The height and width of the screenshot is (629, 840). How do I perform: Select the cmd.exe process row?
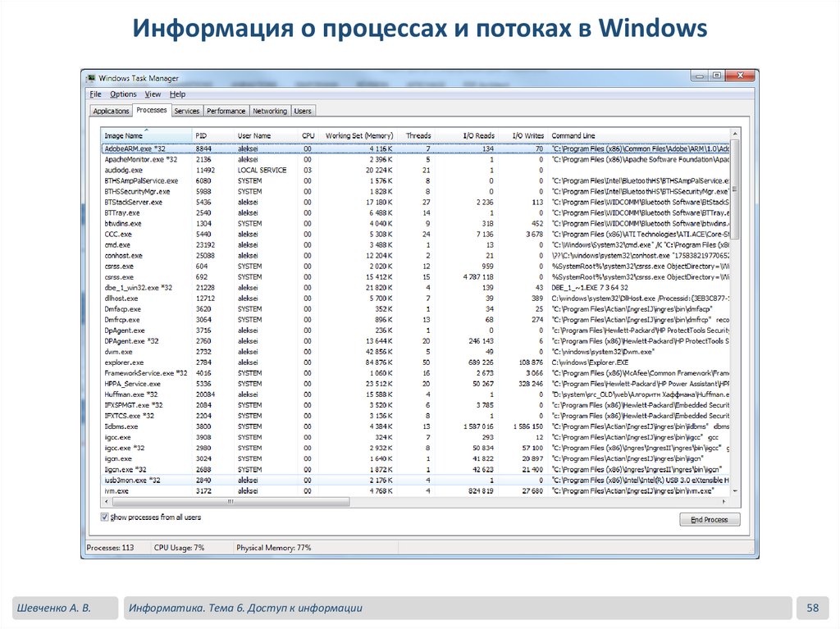(415, 245)
